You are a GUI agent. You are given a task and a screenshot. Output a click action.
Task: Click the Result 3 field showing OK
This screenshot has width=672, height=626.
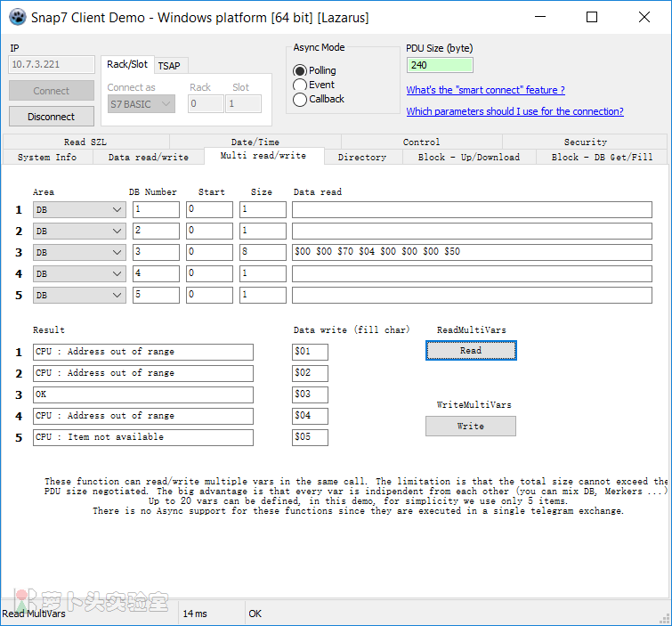(x=143, y=394)
